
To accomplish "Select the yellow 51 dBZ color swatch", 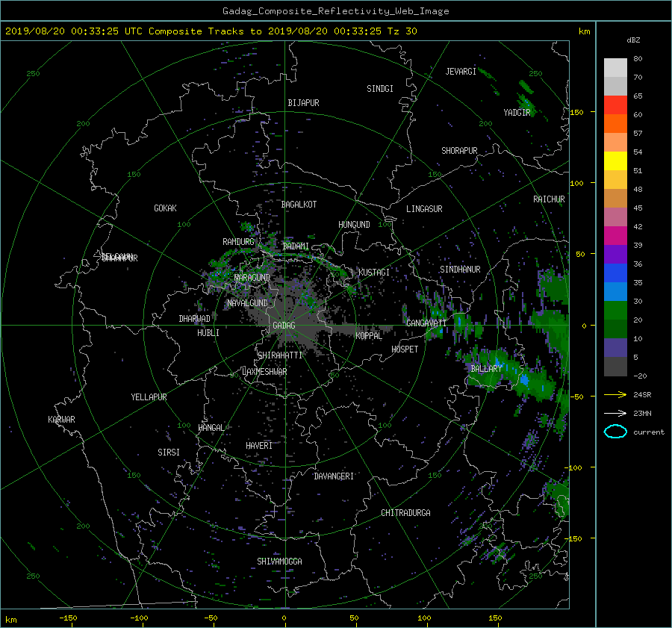I will [615, 161].
